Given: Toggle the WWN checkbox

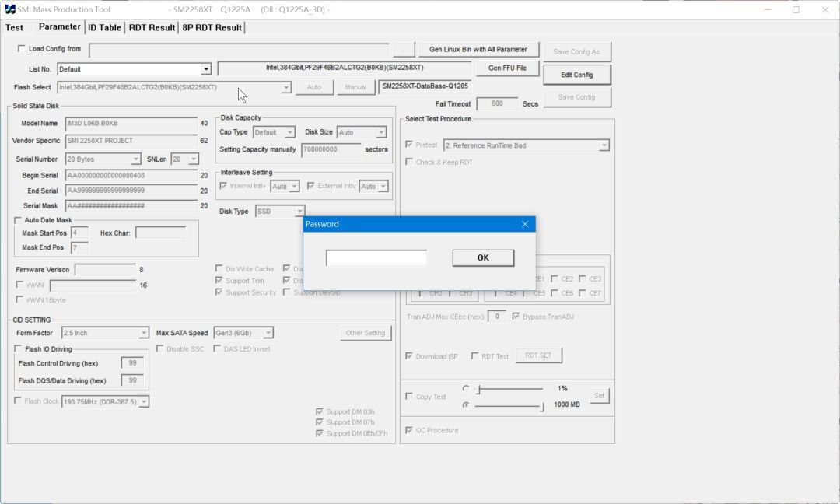Looking at the screenshot, I should pyautogui.click(x=19, y=285).
